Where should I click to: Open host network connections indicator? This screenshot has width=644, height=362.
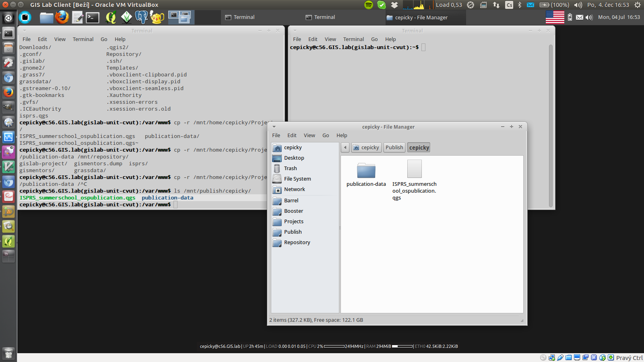(x=496, y=5)
